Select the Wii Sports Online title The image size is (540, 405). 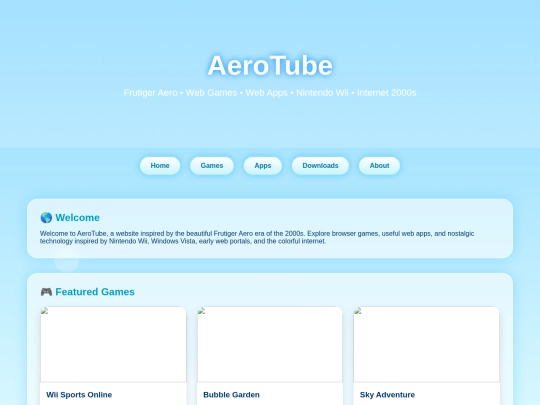(x=79, y=395)
